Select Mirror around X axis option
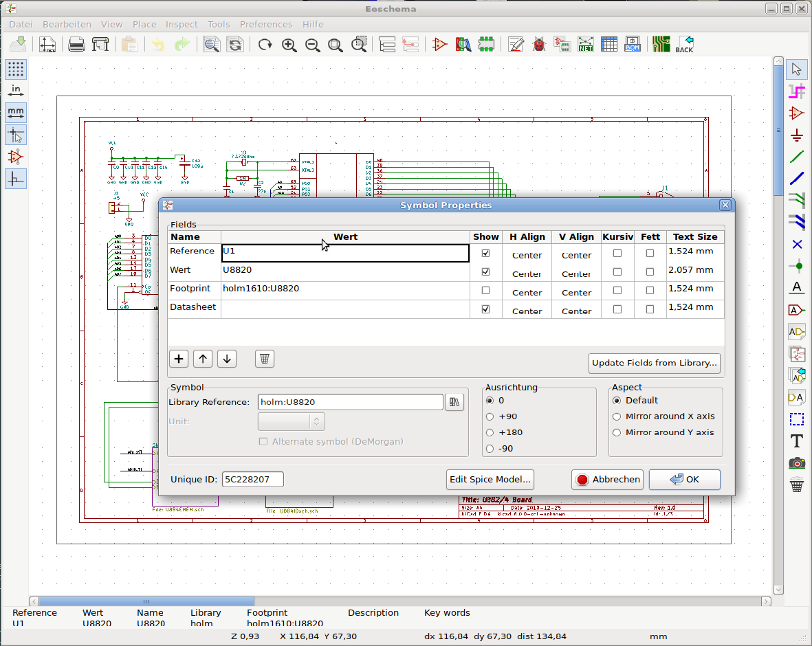The image size is (812, 646). pyautogui.click(x=617, y=416)
